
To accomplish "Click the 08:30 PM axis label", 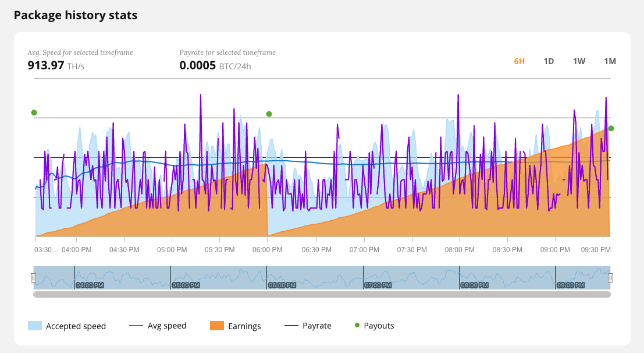I will (507, 250).
